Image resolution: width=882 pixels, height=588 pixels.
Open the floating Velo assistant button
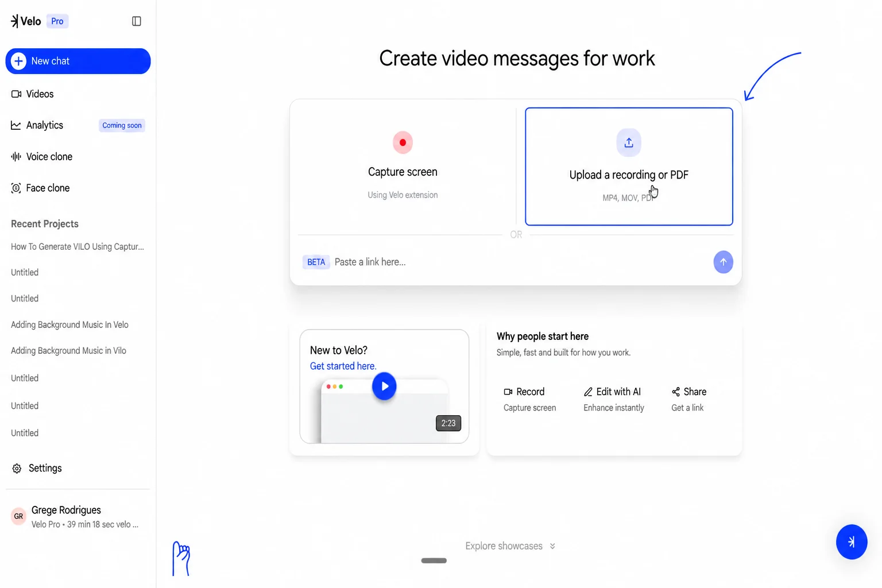point(852,541)
